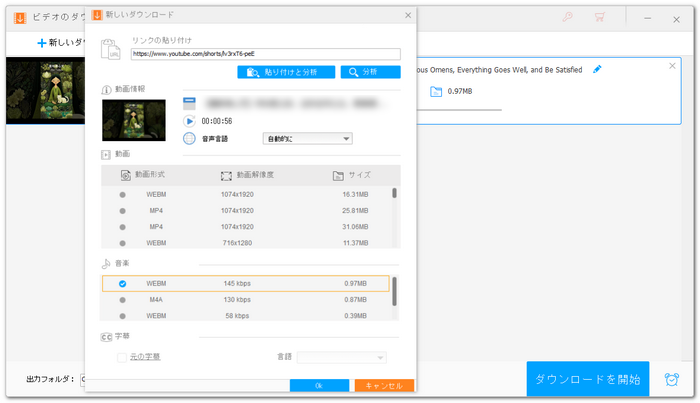Click the 貼り付けと分析 button
The width and height of the screenshot is (700, 403).
coord(285,72)
